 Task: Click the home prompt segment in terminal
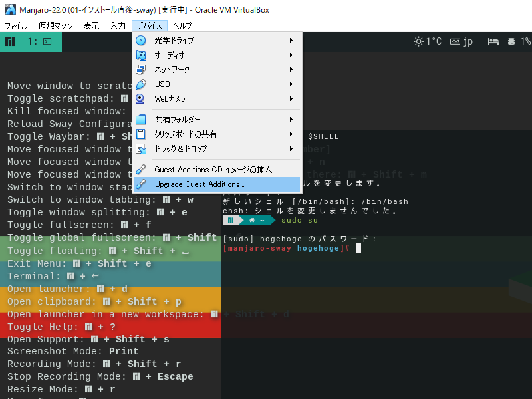(x=257, y=221)
